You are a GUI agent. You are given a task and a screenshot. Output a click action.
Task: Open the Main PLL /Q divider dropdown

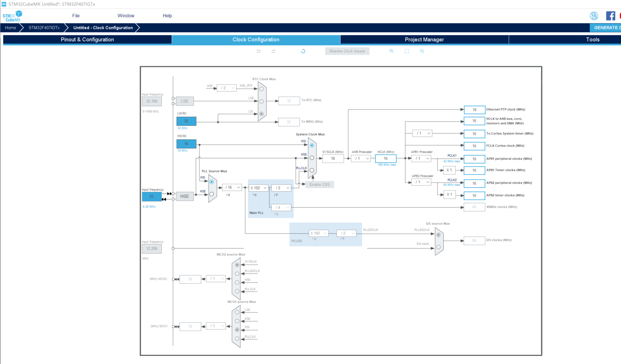click(x=281, y=207)
